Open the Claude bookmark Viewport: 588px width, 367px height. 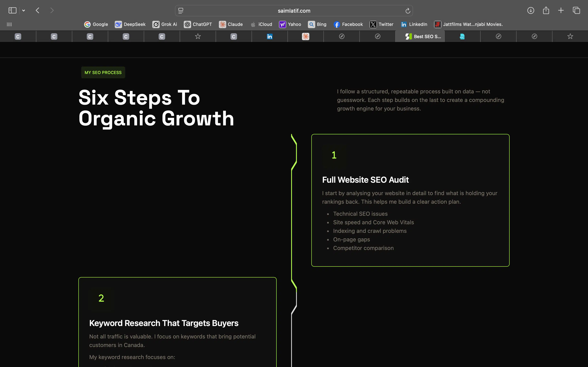(x=231, y=24)
